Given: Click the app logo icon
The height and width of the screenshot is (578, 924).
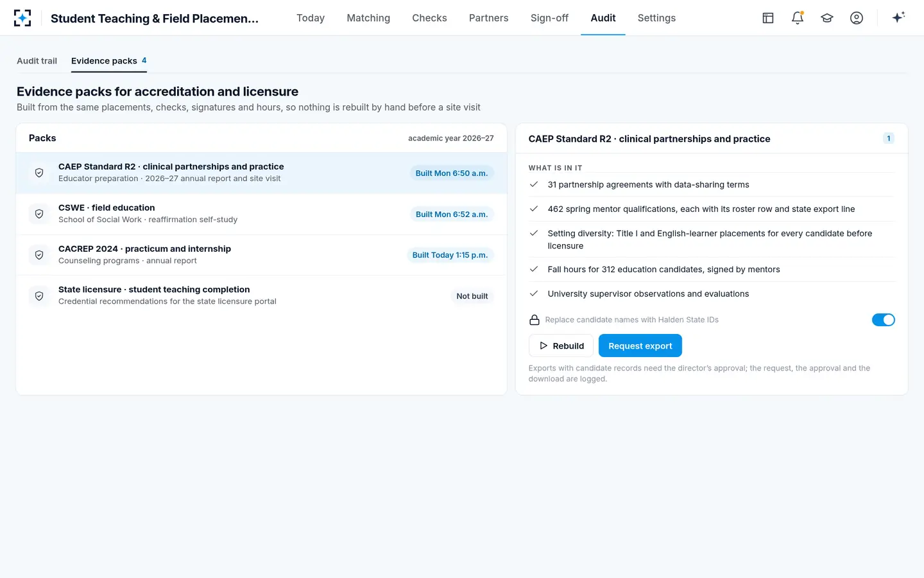Looking at the screenshot, I should (22, 18).
